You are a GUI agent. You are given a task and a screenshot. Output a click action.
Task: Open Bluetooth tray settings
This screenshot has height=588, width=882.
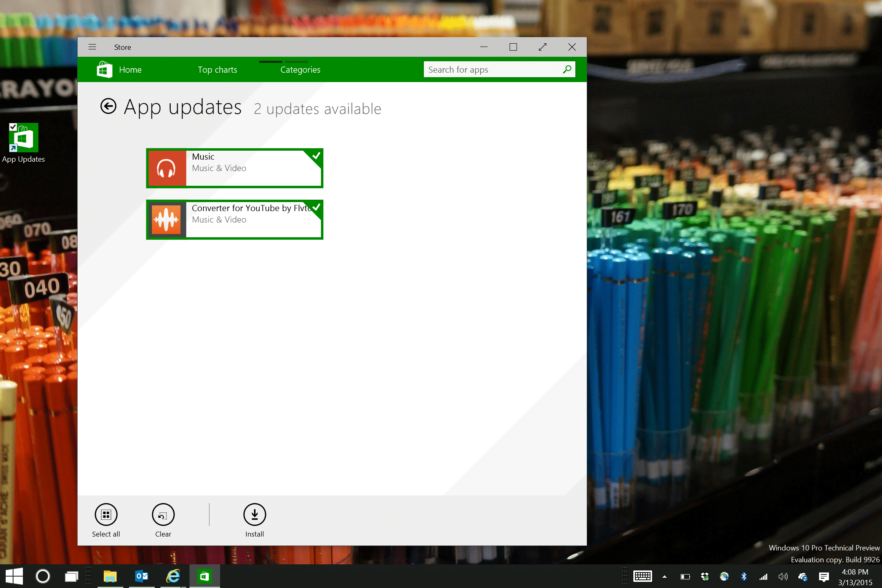(744, 577)
